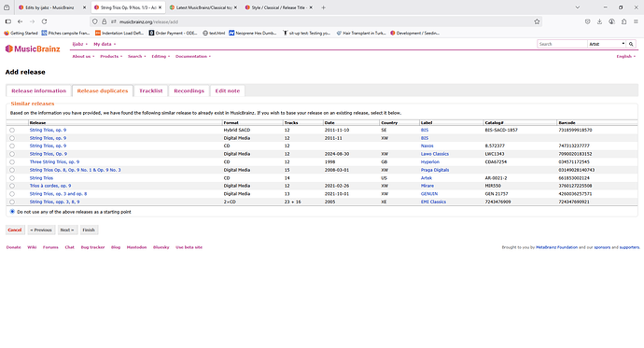
Task: Select Naxos CD release radio
Action: tap(12, 146)
